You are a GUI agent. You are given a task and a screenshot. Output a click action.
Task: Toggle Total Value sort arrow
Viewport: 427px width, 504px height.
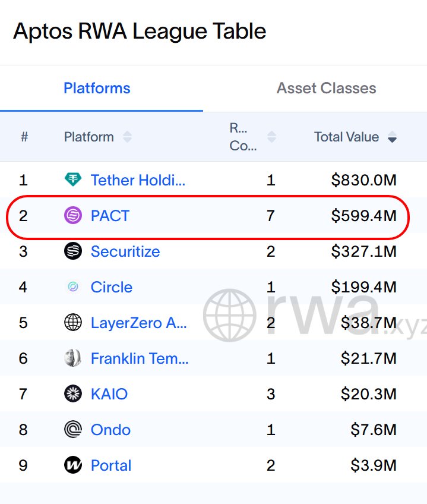point(392,138)
